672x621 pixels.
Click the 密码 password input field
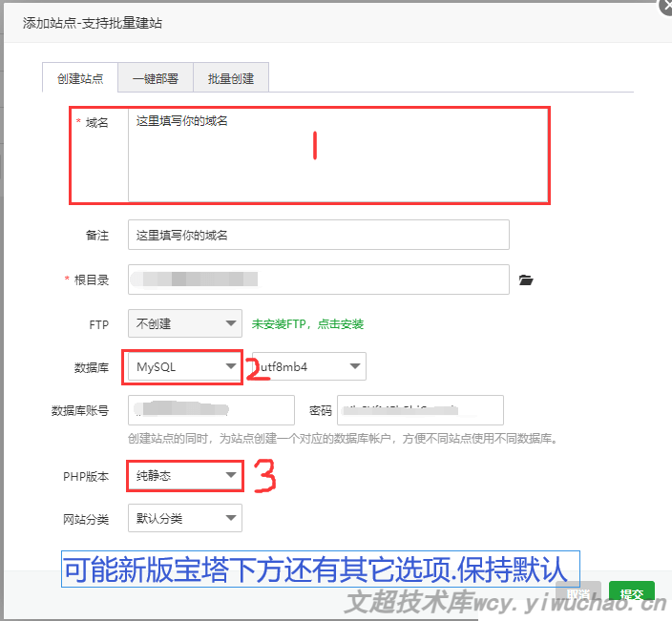(420, 410)
